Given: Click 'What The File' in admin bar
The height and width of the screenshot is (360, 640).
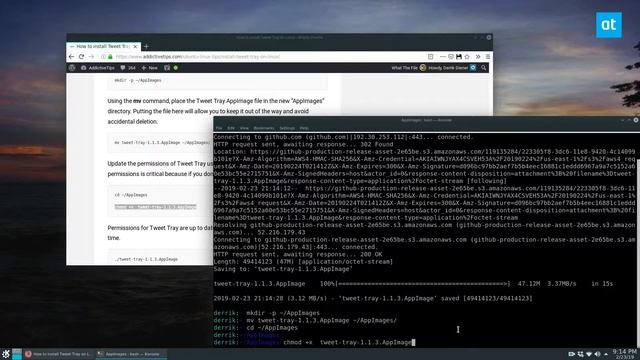Looking at the screenshot, I should 404,68.
